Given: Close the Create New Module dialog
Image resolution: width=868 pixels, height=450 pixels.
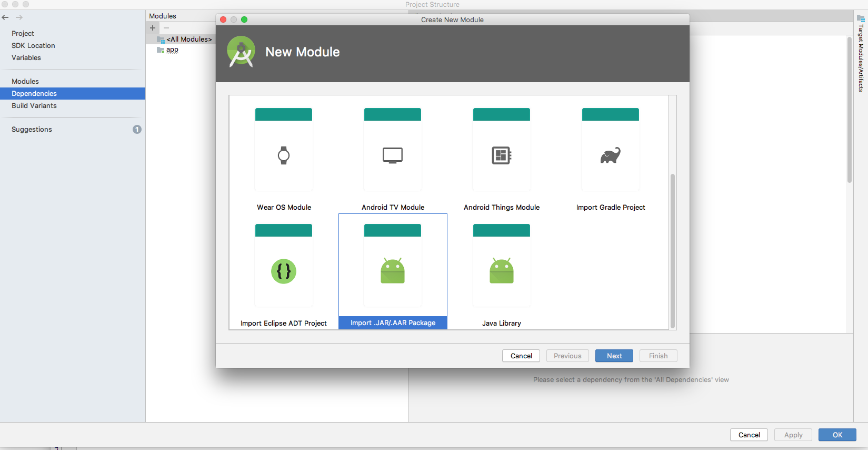Looking at the screenshot, I should (223, 19).
